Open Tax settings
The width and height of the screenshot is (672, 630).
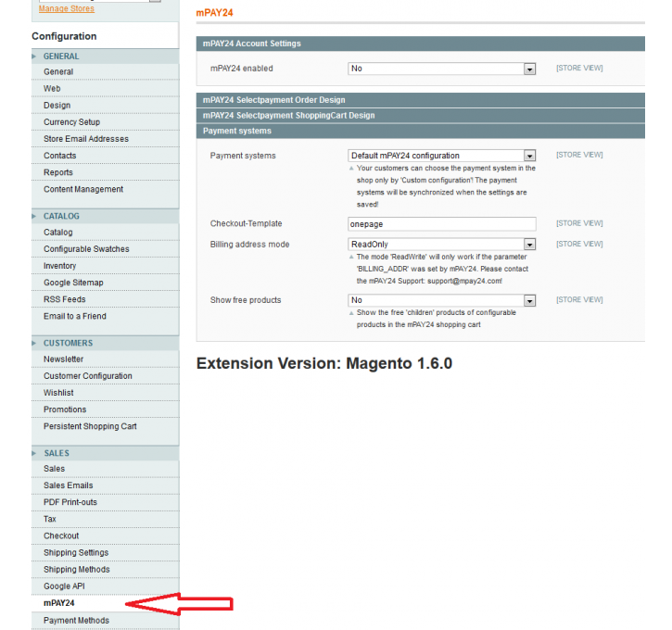pos(105,519)
